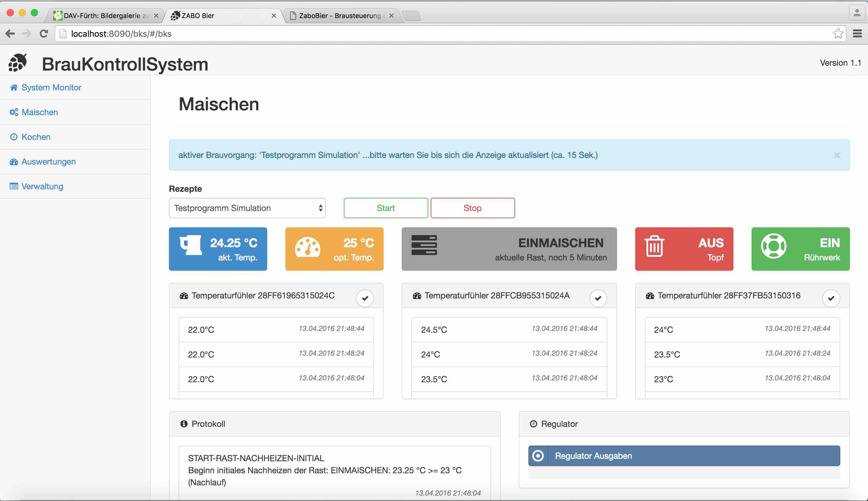
Task: Click the hop logo beside BrauKontrollSystem
Action: [x=17, y=62]
